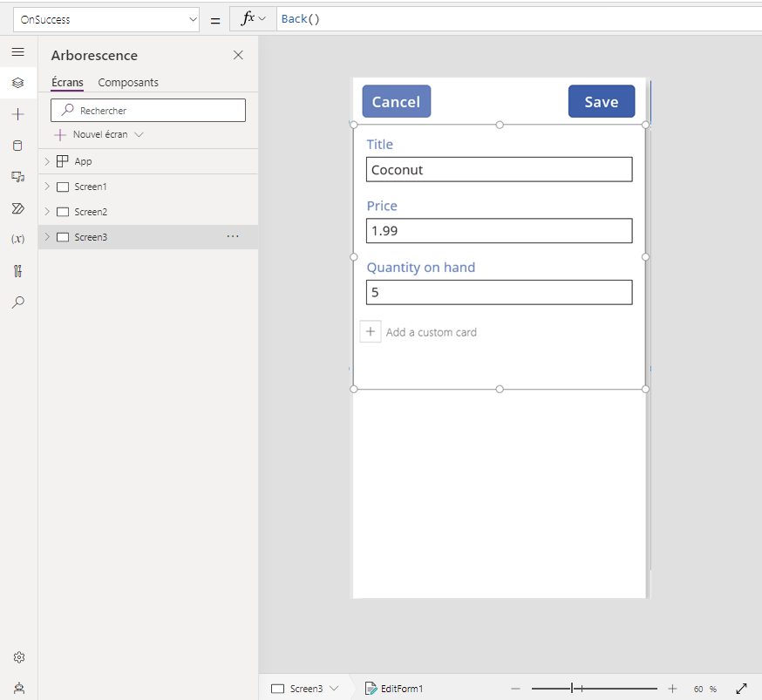The height and width of the screenshot is (700, 762).
Task: Expand the App tree node
Action: [47, 161]
